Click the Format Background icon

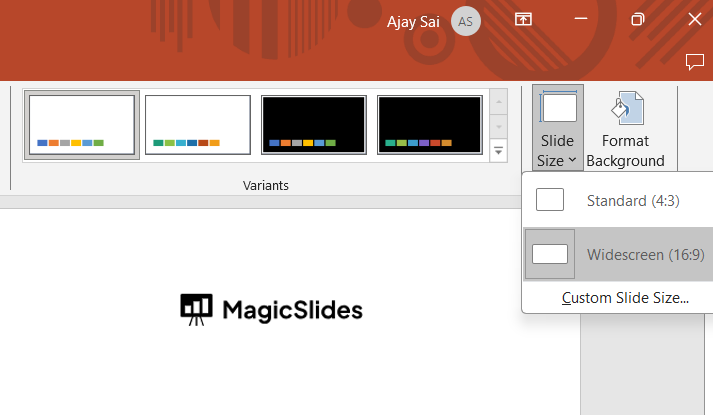[x=626, y=127]
